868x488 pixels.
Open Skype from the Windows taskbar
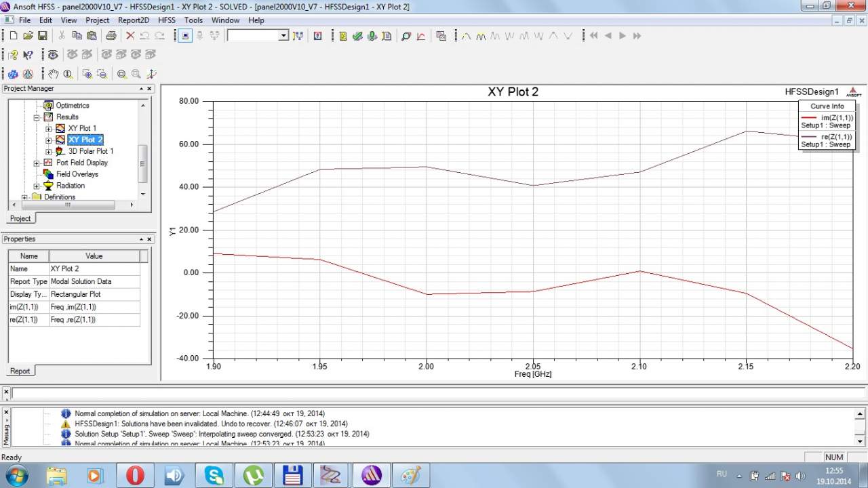pyautogui.click(x=214, y=475)
